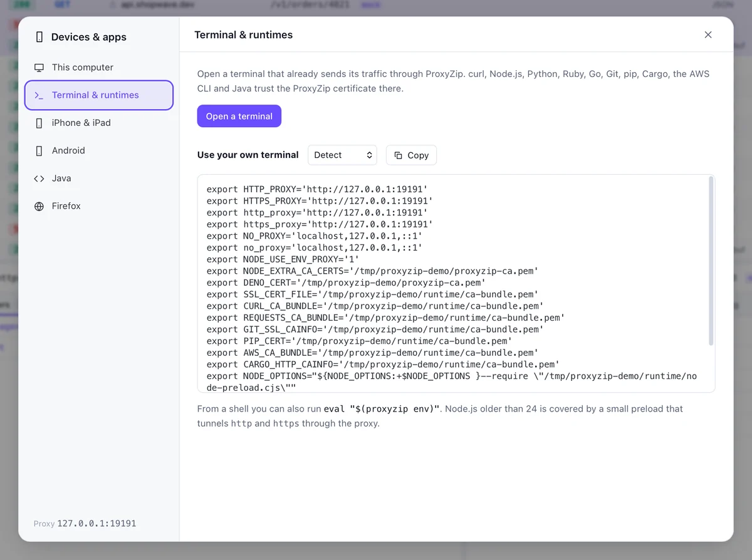
Task: Click the iPhone & iPad device icon
Action: pos(39,123)
